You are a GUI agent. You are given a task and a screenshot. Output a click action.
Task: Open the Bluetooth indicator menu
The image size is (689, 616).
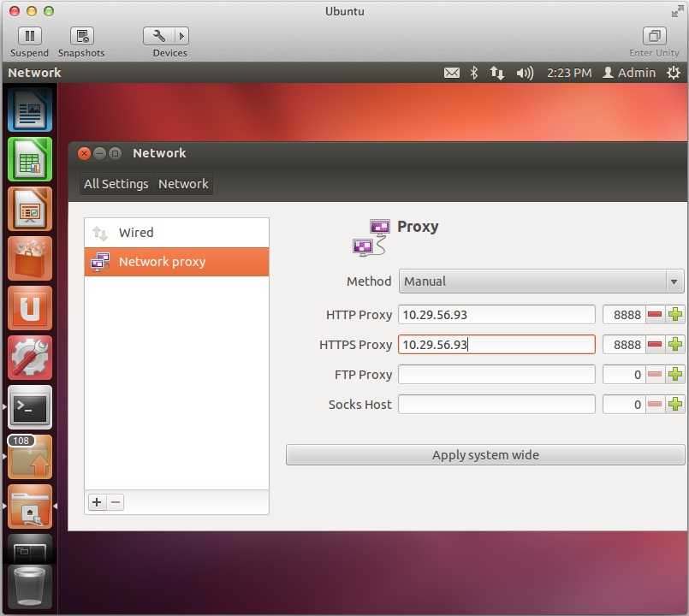coord(474,73)
